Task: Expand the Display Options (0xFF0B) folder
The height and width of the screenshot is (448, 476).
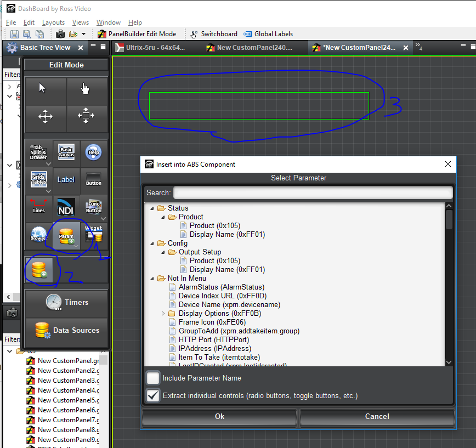Action: coord(163,314)
